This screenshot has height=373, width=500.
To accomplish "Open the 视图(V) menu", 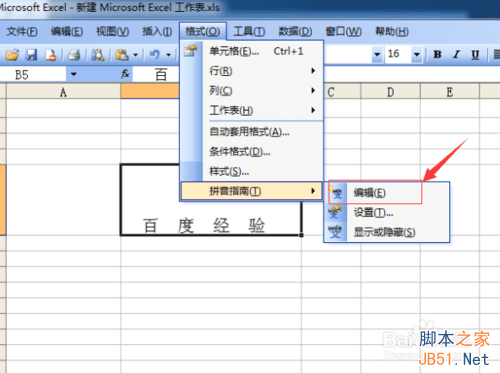I will [x=112, y=32].
